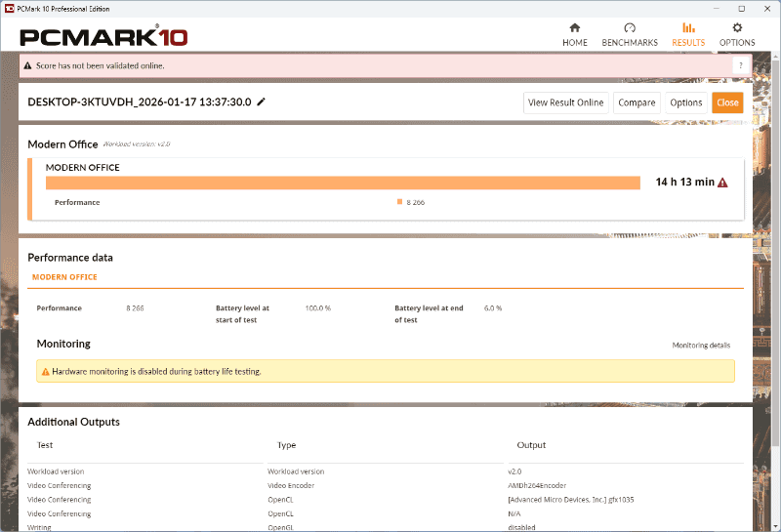Click the 100.0 % battery start value
The image size is (781, 532).
coord(318,308)
